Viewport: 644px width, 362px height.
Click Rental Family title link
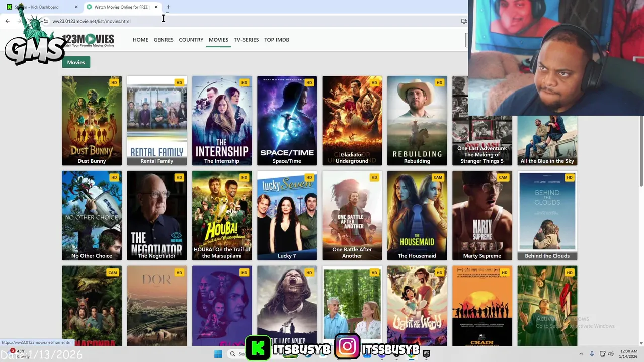tap(156, 161)
